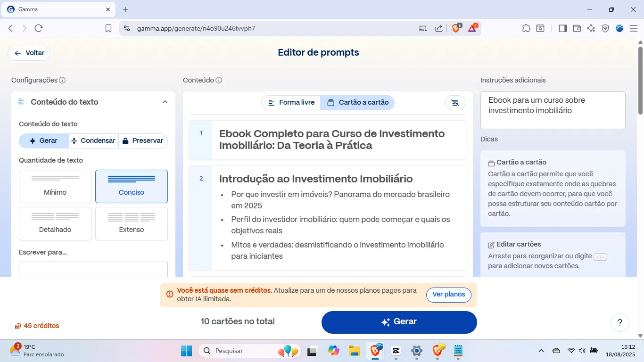Click bullet text 'Mitos e verdades'
The width and height of the screenshot is (644, 362).
(338, 250)
